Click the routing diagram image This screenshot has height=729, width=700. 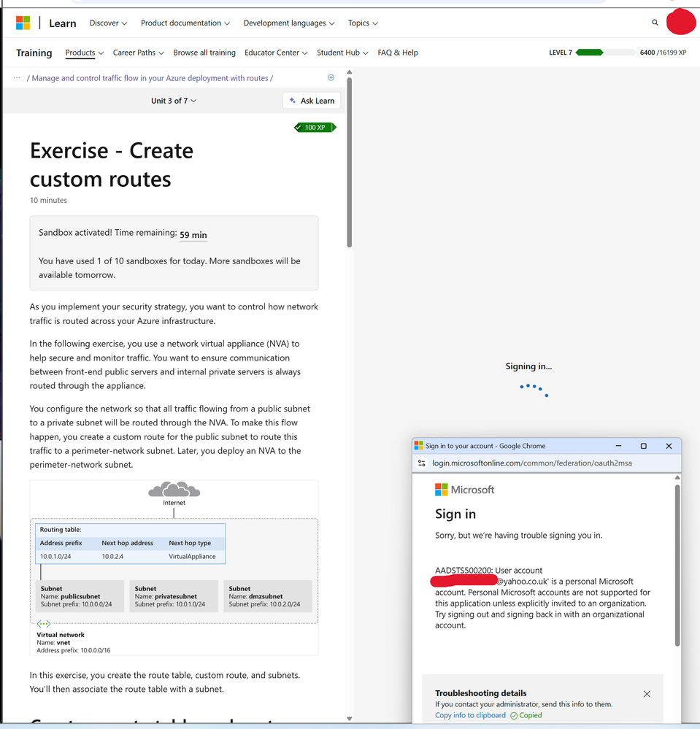[x=174, y=568]
